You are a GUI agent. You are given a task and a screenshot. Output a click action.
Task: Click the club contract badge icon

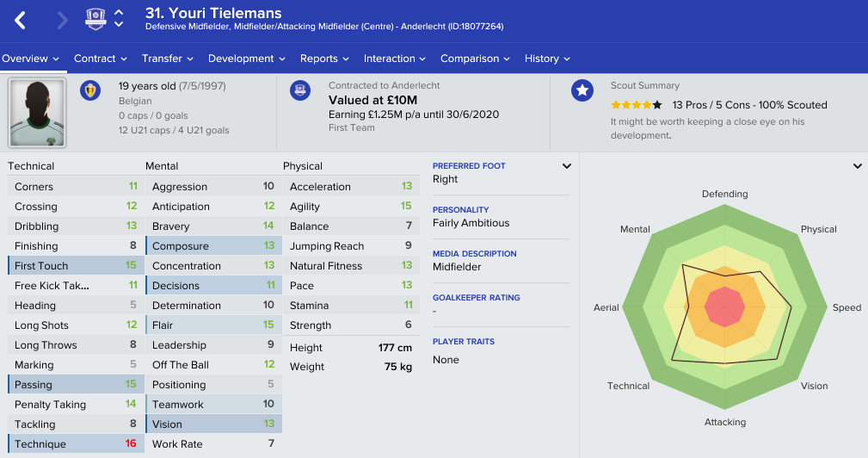300,90
